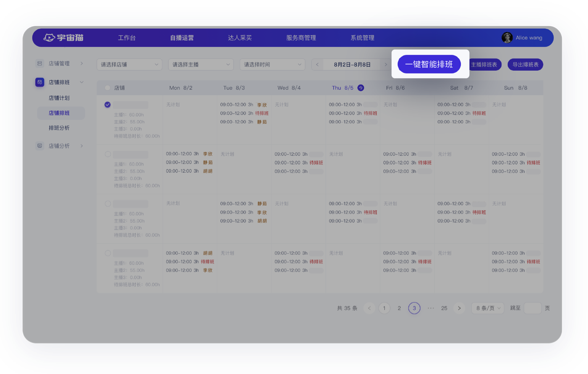Open 排班分析 in the sidebar
The width and height of the screenshot is (588, 374).
coord(59,128)
